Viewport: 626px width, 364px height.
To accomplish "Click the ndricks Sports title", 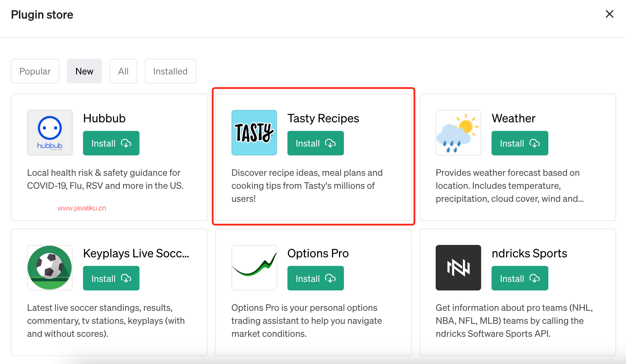I will coord(529,253).
